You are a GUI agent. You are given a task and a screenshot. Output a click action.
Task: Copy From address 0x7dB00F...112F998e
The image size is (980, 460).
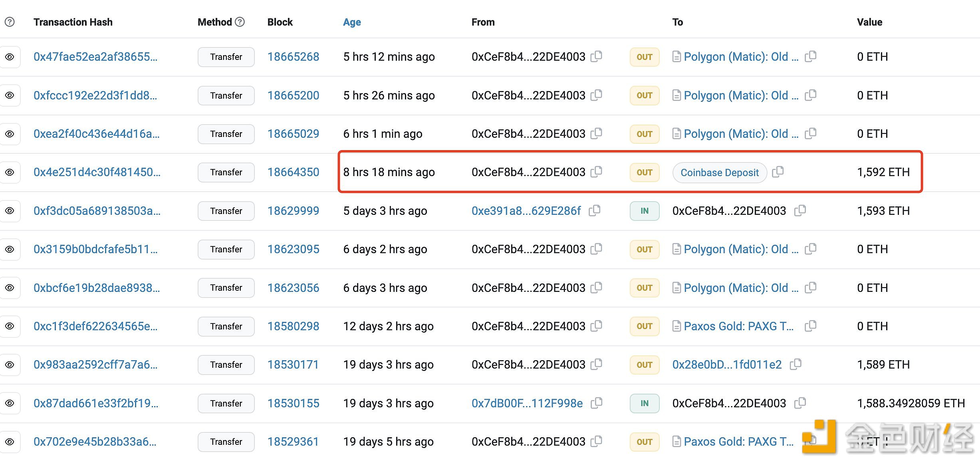point(596,403)
